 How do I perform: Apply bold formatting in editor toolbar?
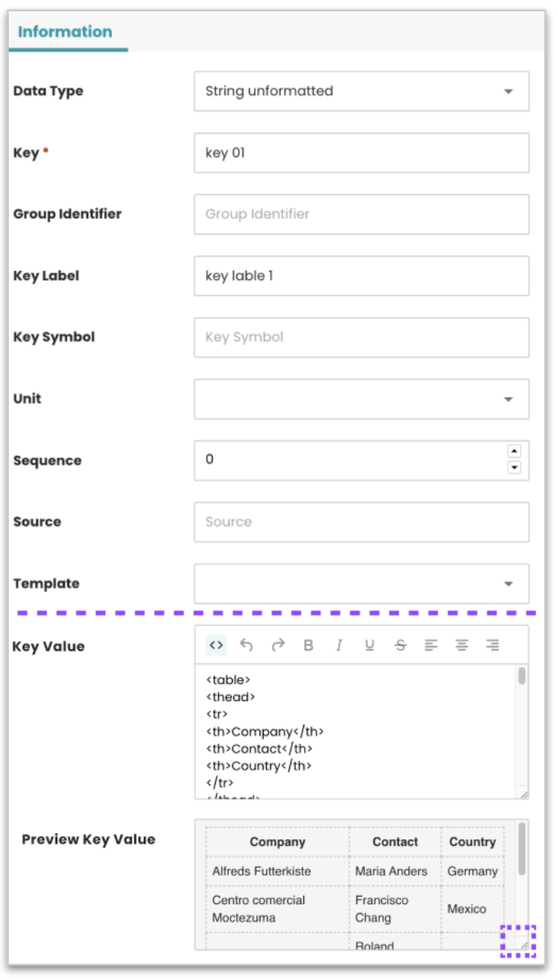(x=308, y=644)
